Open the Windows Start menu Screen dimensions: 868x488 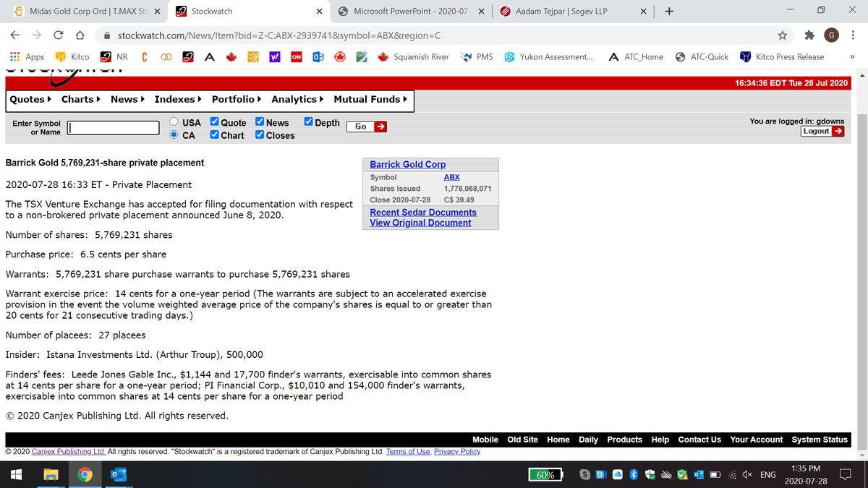(x=16, y=475)
